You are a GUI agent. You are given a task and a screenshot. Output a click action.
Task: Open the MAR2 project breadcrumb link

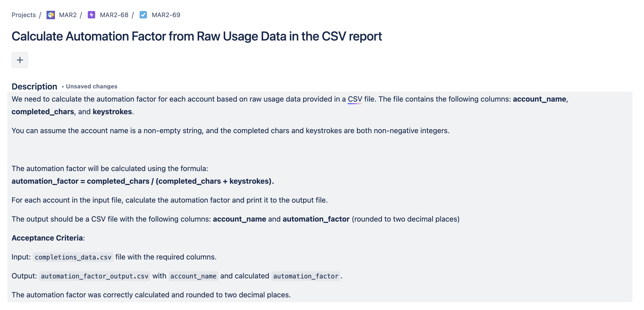pyautogui.click(x=68, y=15)
